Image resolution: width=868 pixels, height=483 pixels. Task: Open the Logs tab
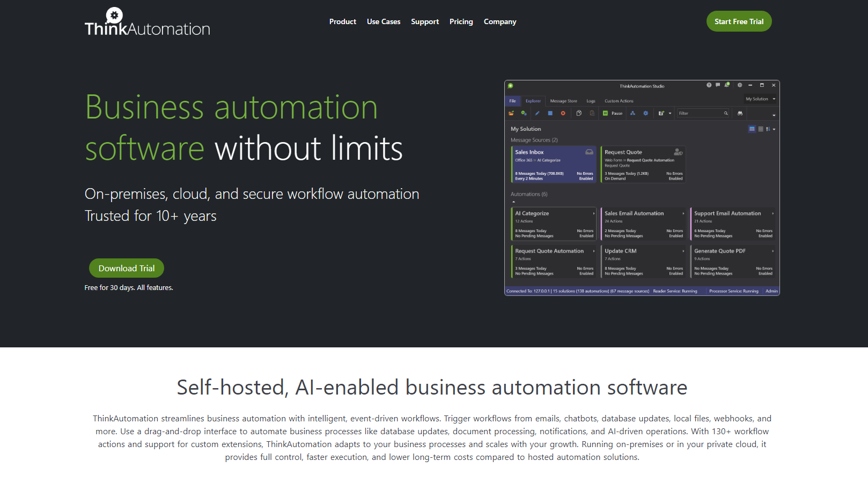tap(591, 101)
